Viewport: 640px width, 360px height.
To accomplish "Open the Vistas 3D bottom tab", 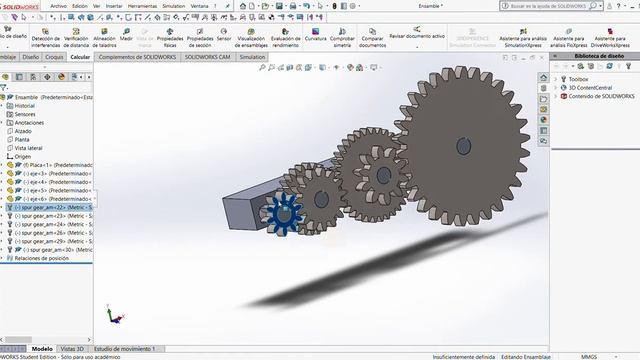I will pyautogui.click(x=72, y=349).
